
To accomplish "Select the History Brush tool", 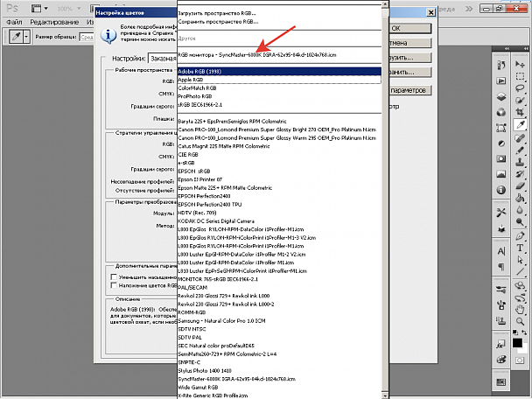I will [520, 174].
